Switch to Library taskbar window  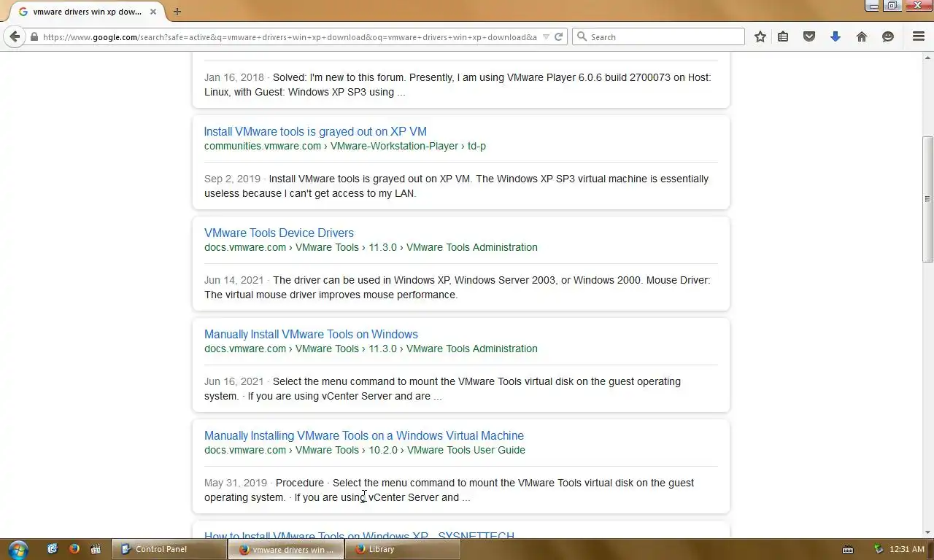pyautogui.click(x=402, y=549)
